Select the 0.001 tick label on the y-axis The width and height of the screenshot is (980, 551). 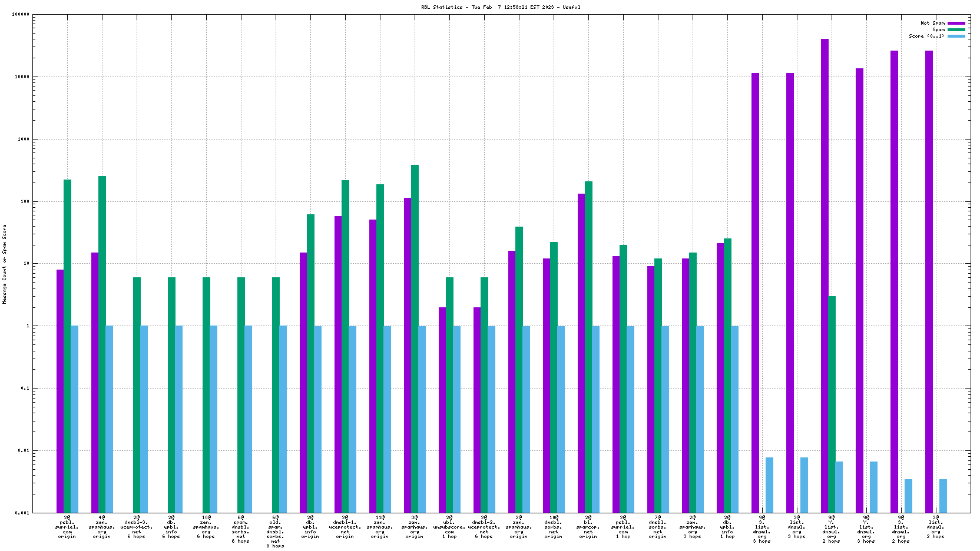[22, 513]
